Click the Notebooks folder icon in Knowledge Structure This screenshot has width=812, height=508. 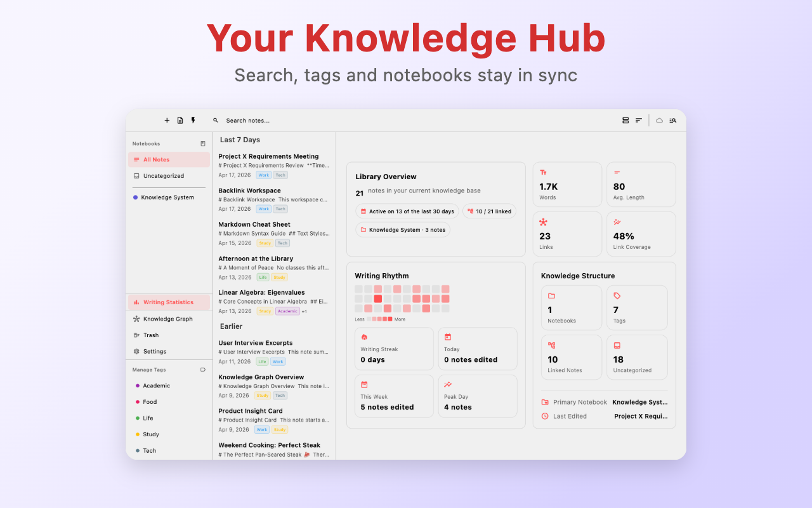coord(551,296)
